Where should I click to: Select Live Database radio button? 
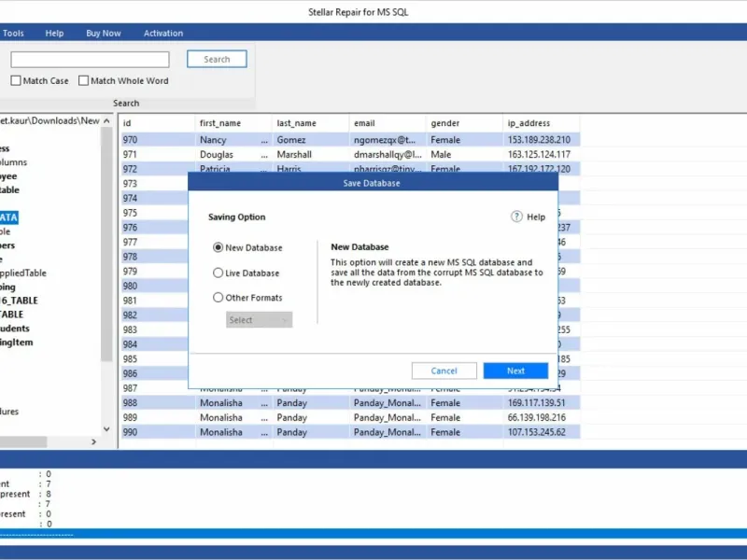[x=218, y=273]
